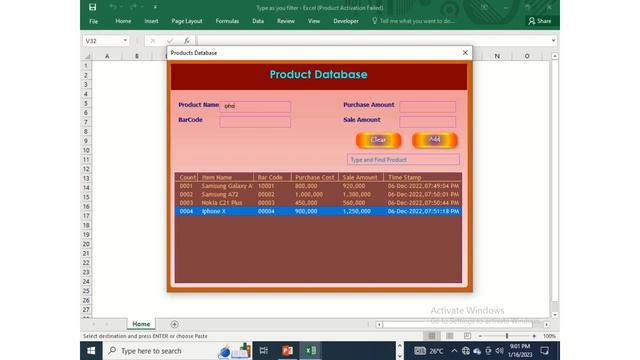Click horizontal scrollbar right arrow
640x360 pixels.
coord(547,324)
